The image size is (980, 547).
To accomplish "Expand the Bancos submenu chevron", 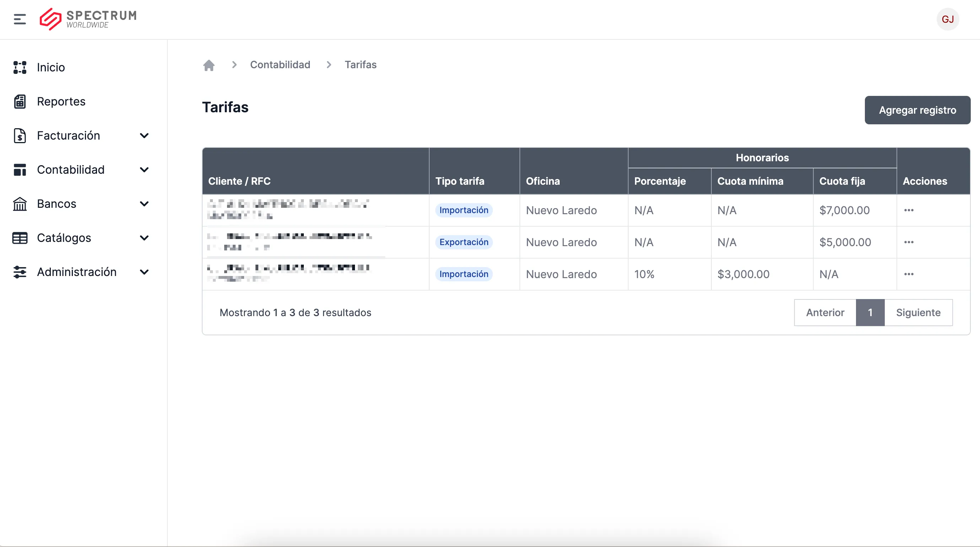I will click(144, 204).
